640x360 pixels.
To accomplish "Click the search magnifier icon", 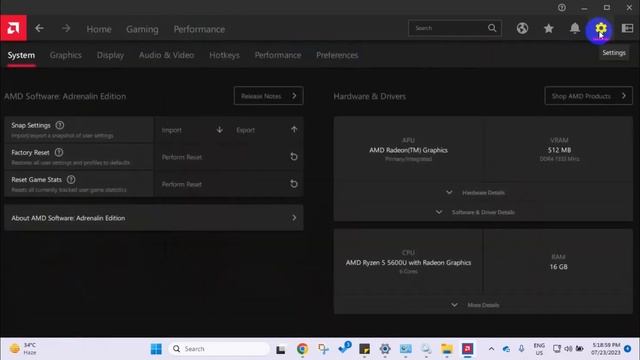I will pos(492,28).
